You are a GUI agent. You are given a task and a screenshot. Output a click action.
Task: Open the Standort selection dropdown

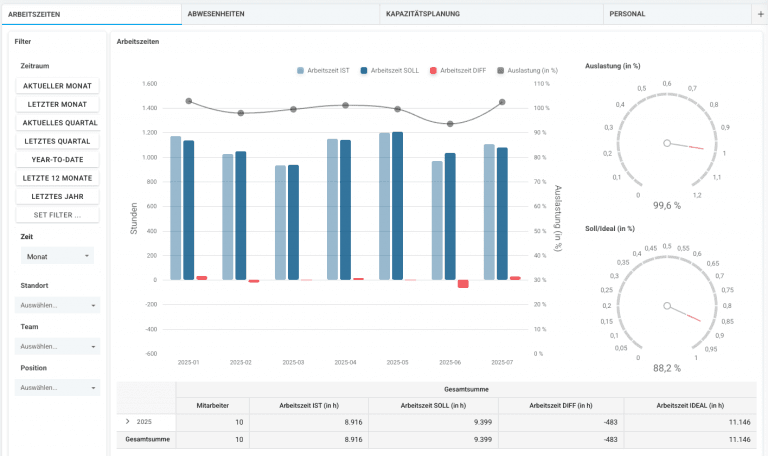pos(57,305)
